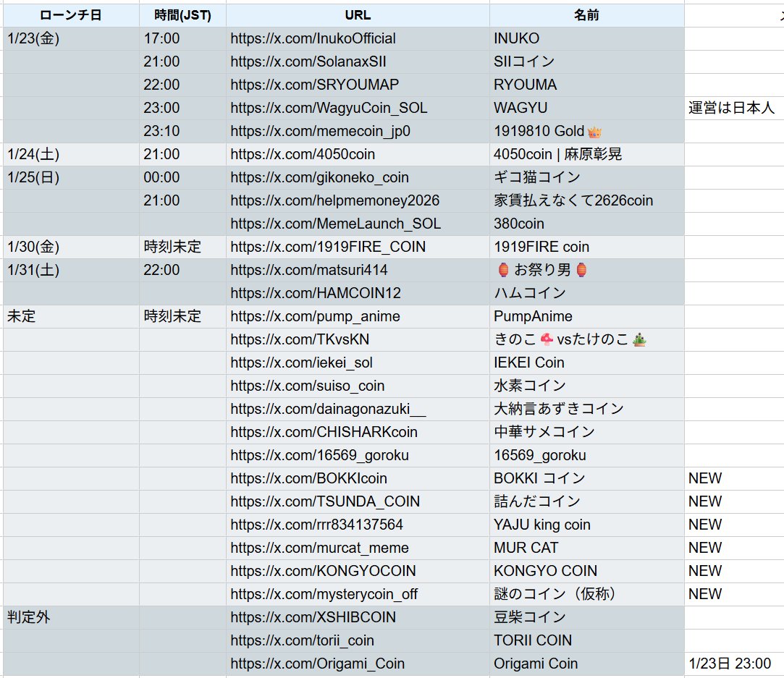Select the 運営は日本人 note cell
784x678 pixels.
pyautogui.click(x=734, y=108)
